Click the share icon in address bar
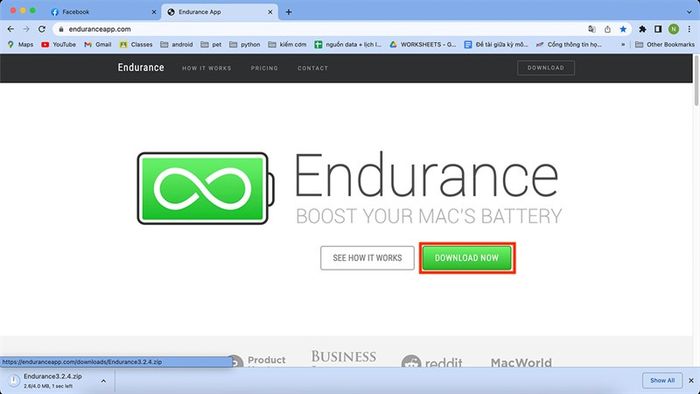This screenshot has height=394, width=700. tap(608, 29)
